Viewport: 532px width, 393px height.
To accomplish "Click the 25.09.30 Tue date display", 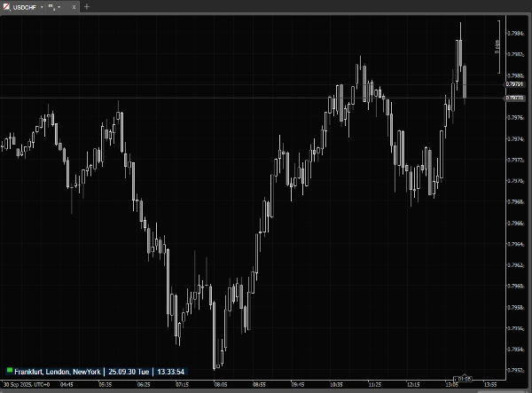I will (129, 370).
